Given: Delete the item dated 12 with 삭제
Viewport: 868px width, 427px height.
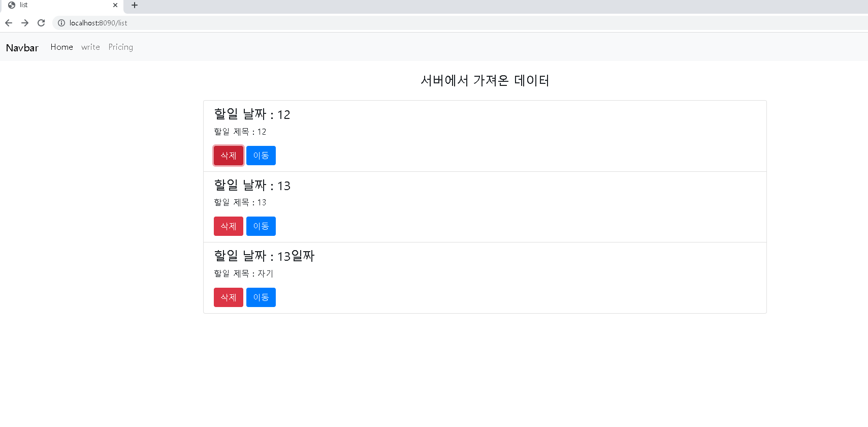Looking at the screenshot, I should click(229, 156).
